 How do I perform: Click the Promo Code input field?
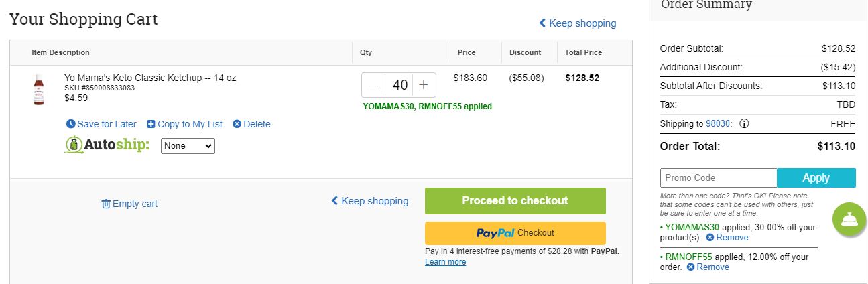[719, 177]
